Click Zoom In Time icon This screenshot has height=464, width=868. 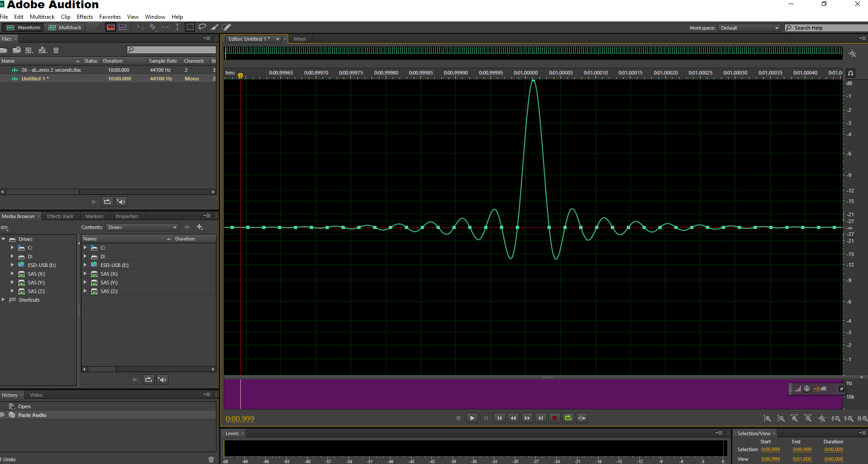point(795,418)
